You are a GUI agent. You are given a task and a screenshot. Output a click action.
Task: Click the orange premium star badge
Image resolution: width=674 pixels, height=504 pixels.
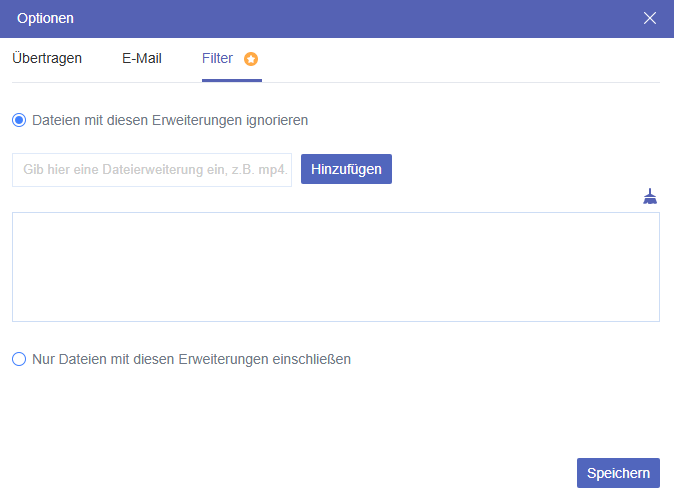pos(251,59)
